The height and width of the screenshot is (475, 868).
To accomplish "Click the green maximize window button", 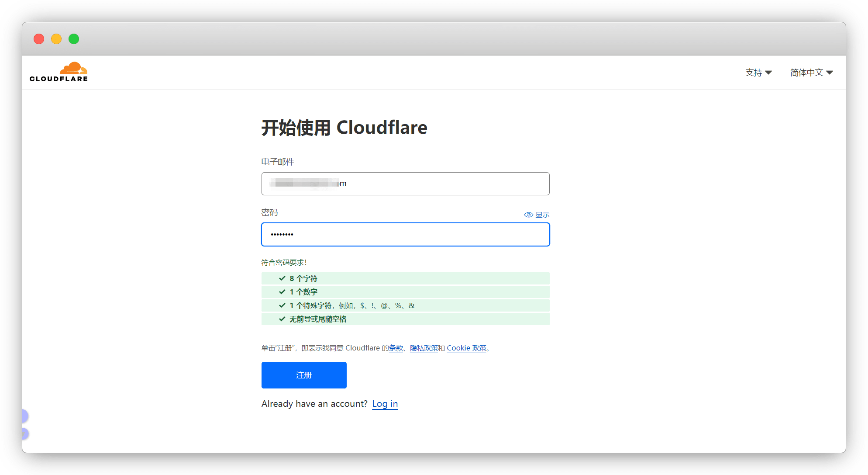I will pos(74,39).
